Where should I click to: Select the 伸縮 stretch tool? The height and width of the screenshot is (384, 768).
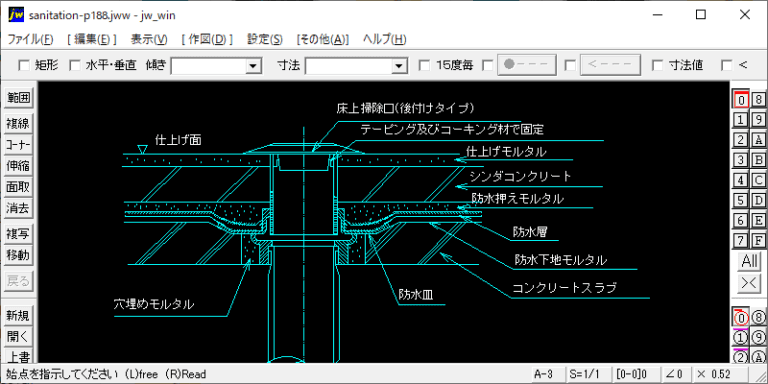(19, 166)
